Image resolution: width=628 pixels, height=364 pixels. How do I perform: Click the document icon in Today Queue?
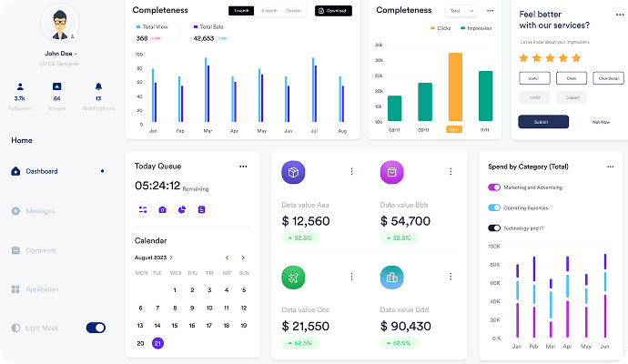pyautogui.click(x=201, y=209)
